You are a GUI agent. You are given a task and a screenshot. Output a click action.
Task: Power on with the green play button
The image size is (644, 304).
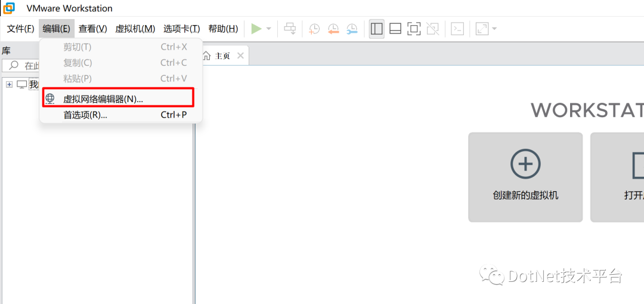coord(256,29)
